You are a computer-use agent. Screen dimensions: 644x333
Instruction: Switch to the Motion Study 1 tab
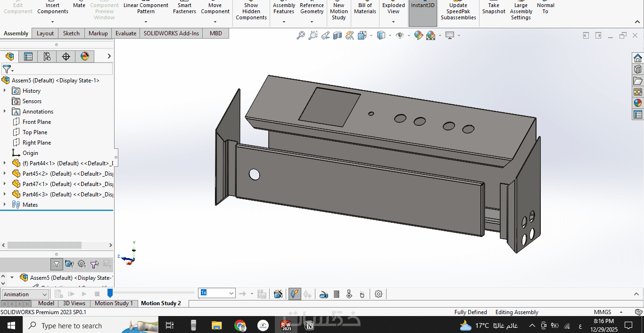[x=114, y=303]
